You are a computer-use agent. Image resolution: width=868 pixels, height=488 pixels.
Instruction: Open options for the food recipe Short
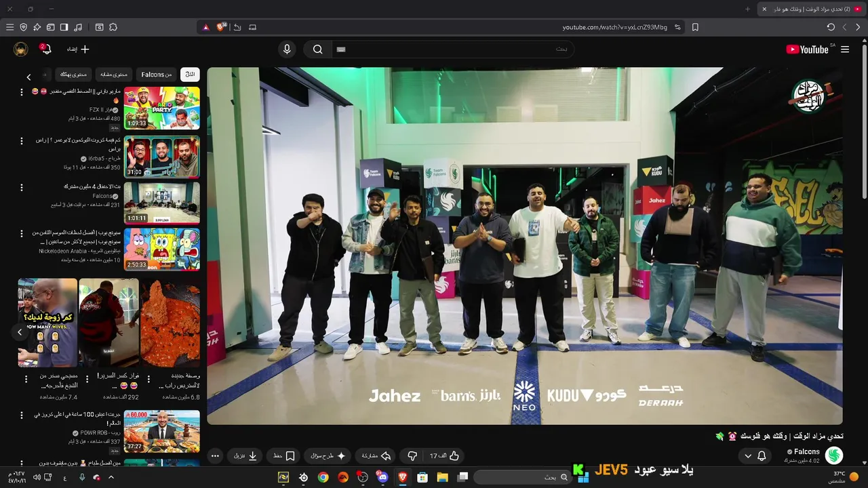(x=149, y=380)
